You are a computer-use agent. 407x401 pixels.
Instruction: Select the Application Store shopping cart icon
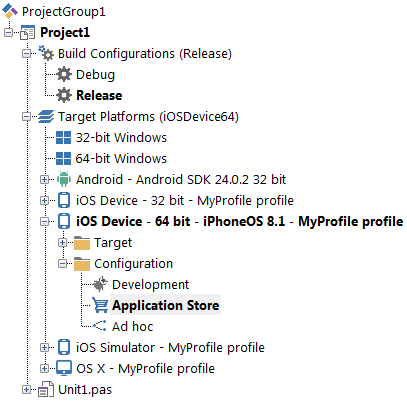[x=100, y=305]
